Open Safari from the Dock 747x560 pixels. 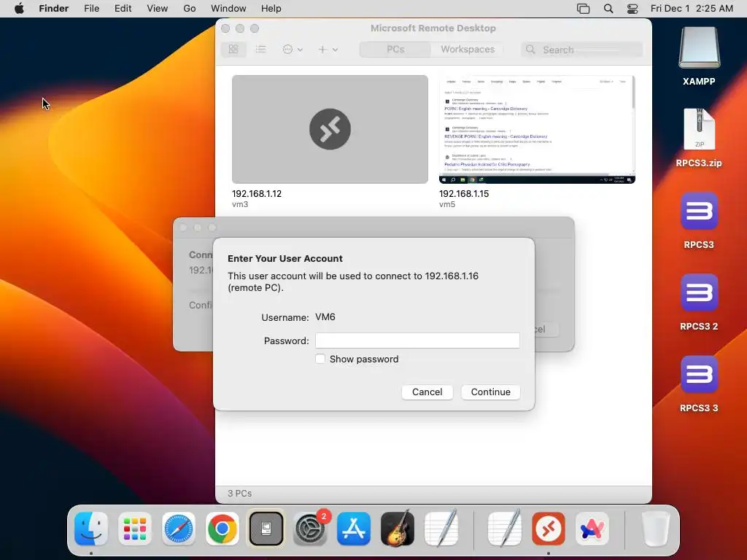pos(179,529)
